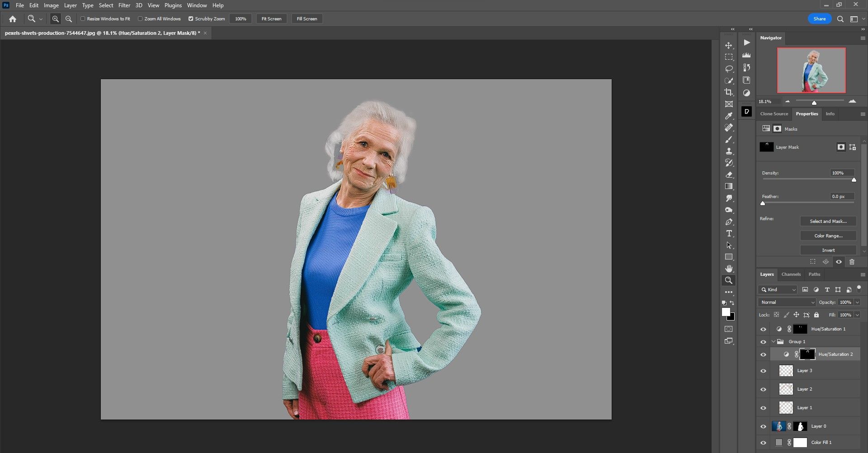Screen dimensions: 868x453
Task: Click the foreground color swatch
Action: [x=726, y=312]
